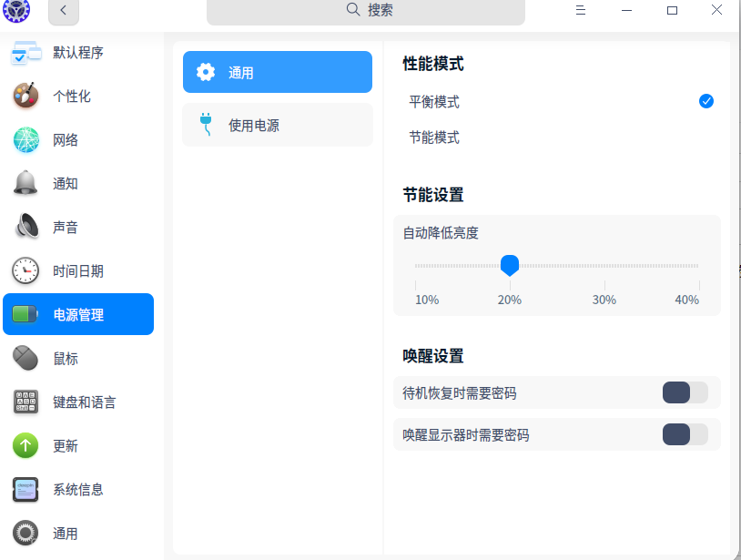Select 网络 label in sidebar
This screenshot has width=741, height=560.
click(x=66, y=140)
